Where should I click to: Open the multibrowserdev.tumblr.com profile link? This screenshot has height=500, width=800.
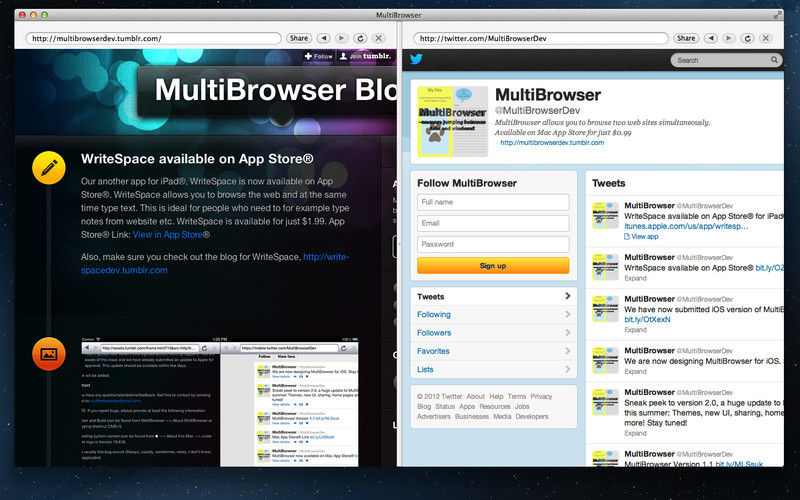552,142
